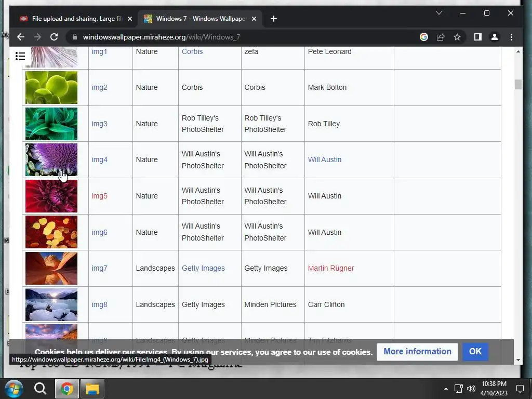Screen dimensions: 532x399
Task: Open the img8 file link
Action: click(99, 304)
